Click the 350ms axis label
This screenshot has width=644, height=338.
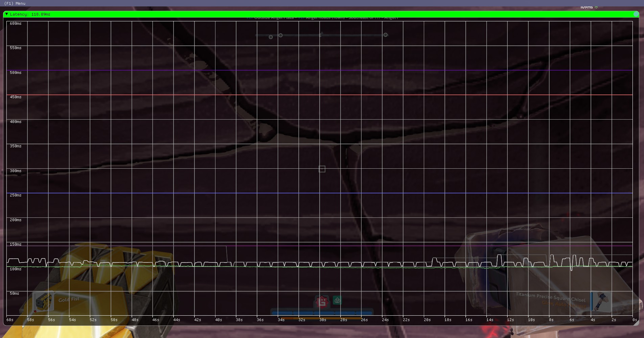tap(16, 146)
